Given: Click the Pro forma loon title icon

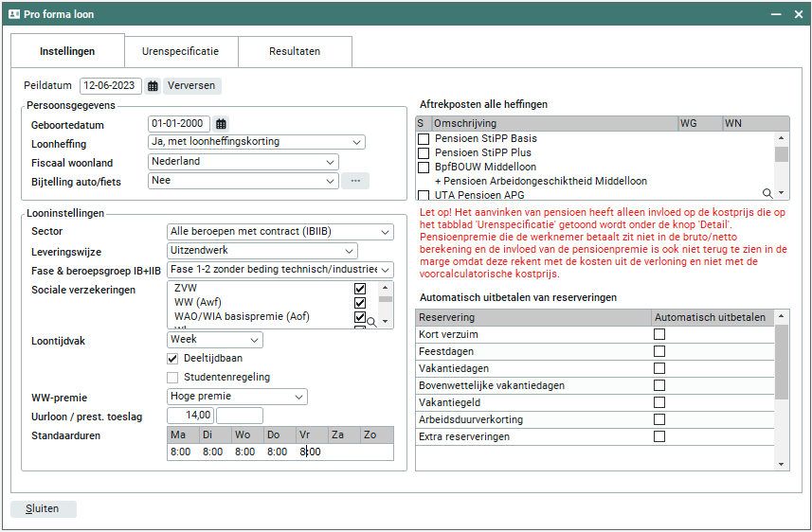Looking at the screenshot, I should [x=14, y=14].
